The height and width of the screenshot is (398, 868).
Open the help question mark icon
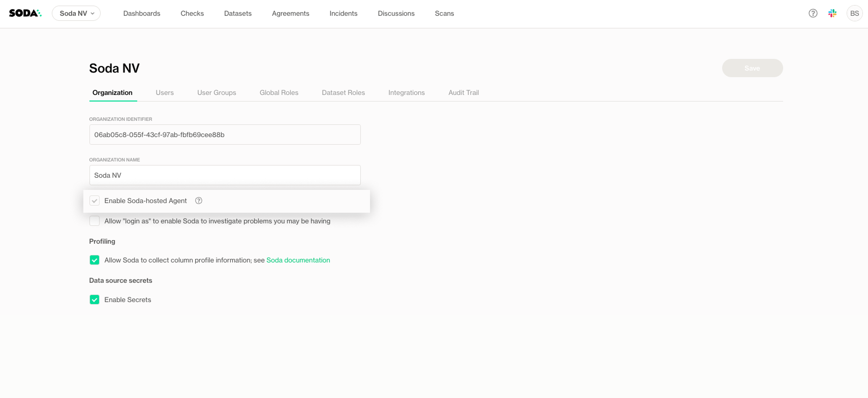click(x=813, y=13)
